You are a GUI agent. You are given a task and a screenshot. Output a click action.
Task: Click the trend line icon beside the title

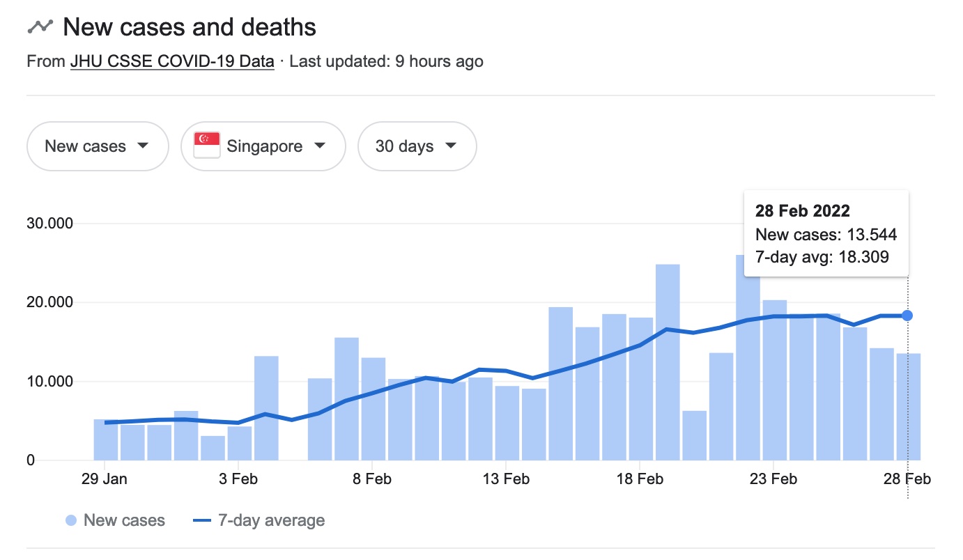click(x=40, y=26)
